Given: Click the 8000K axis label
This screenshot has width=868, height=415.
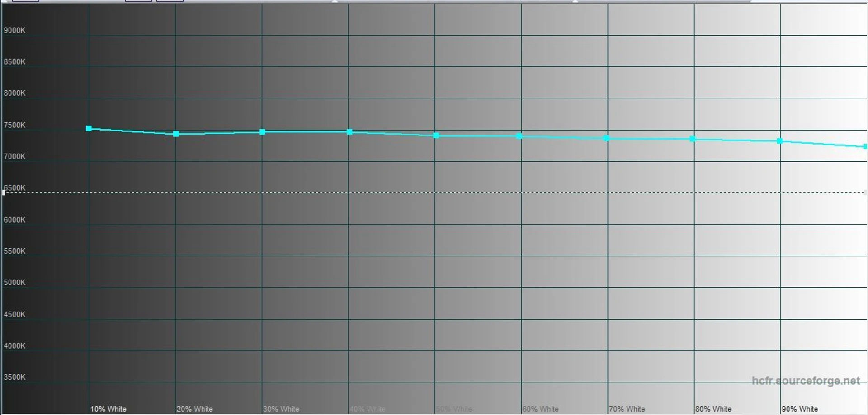Looking at the screenshot, I should point(14,93).
